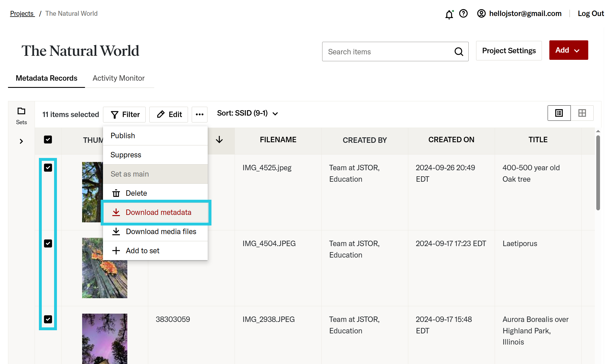Click the title 400-500 year old Oak tree
608x364 pixels.
click(531, 173)
